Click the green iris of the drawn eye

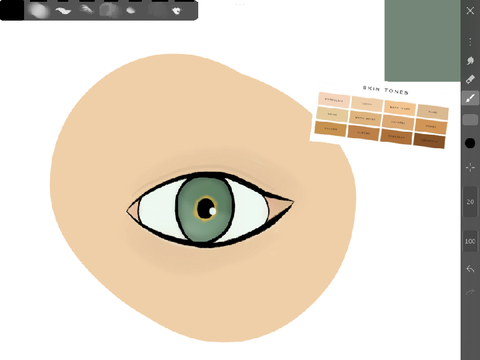point(206,209)
